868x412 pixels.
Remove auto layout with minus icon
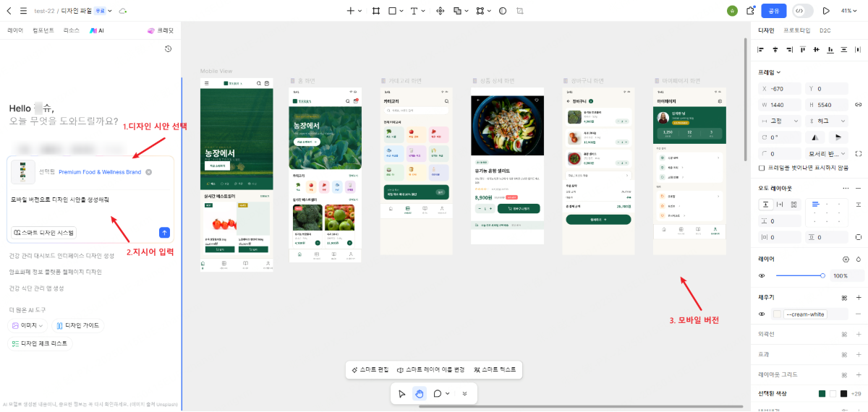click(859, 188)
